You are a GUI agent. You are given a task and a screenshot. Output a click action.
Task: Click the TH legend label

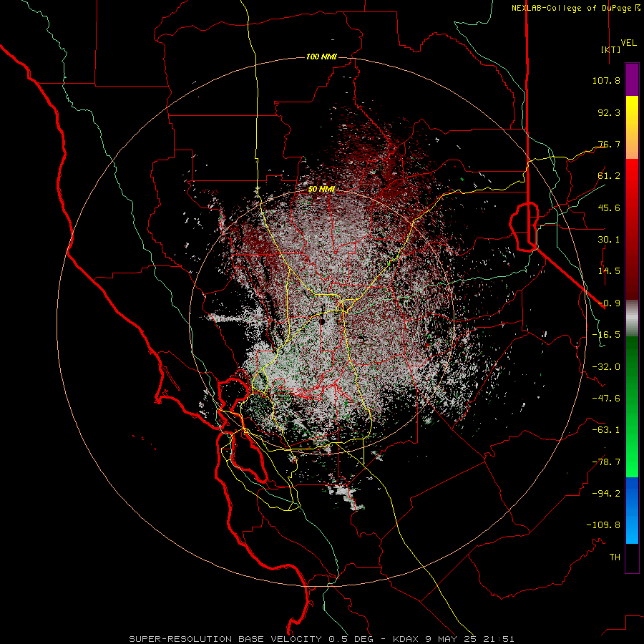(615, 557)
